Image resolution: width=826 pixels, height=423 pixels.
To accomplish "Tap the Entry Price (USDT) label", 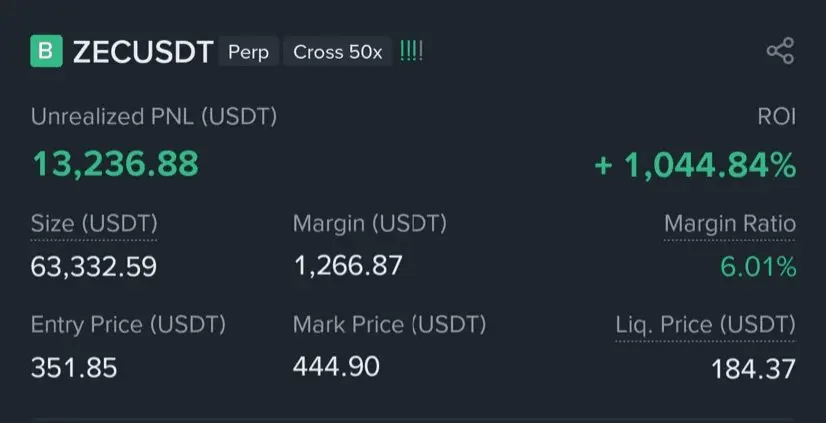I will pos(128,324).
